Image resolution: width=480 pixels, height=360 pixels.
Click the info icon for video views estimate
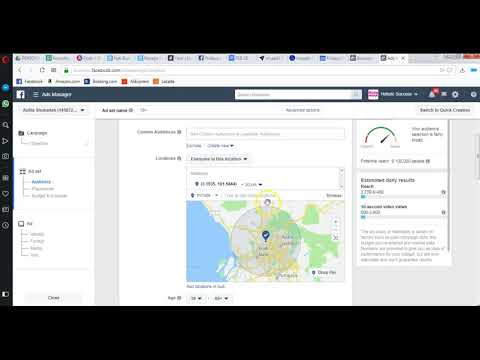click(x=443, y=212)
